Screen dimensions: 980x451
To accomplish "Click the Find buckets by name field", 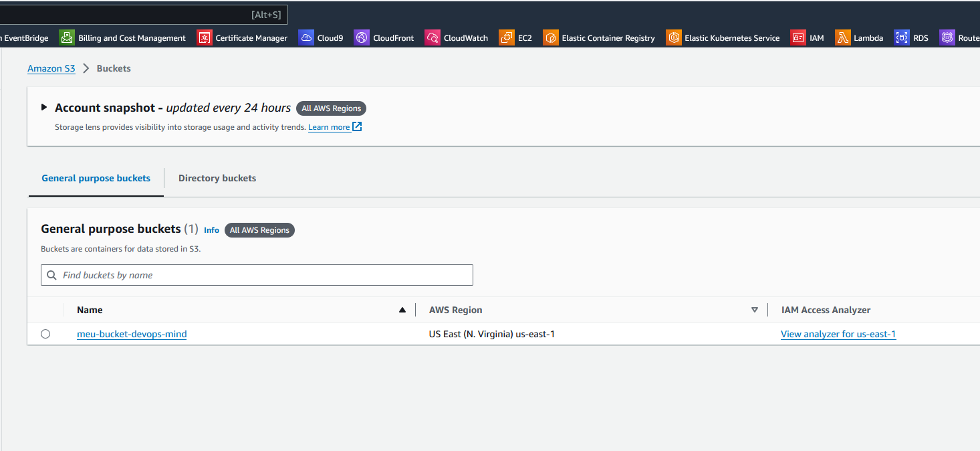I will pyautogui.click(x=257, y=274).
